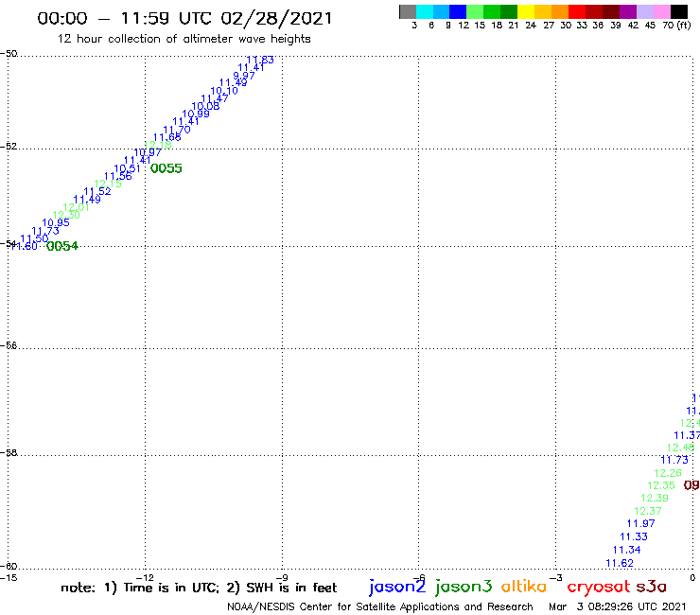This screenshot has height=615, width=700.
Task: Click the bright red legend swatch
Action: pyautogui.click(x=577, y=11)
